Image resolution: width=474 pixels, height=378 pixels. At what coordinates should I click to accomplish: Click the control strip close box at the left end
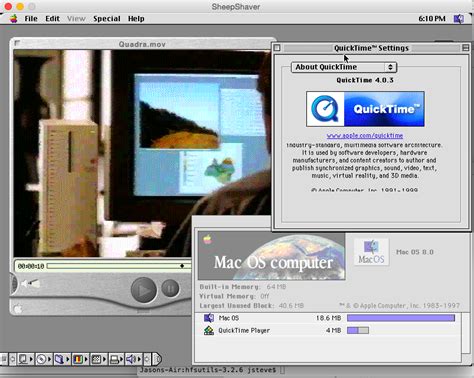coord(4,359)
